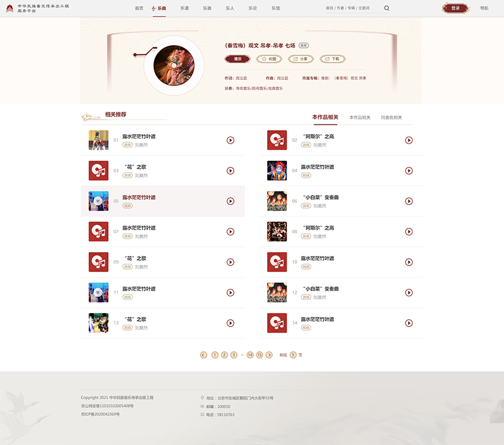Go to previous page with left arrow
Viewport: 504px width, 445px height.
coord(204,355)
